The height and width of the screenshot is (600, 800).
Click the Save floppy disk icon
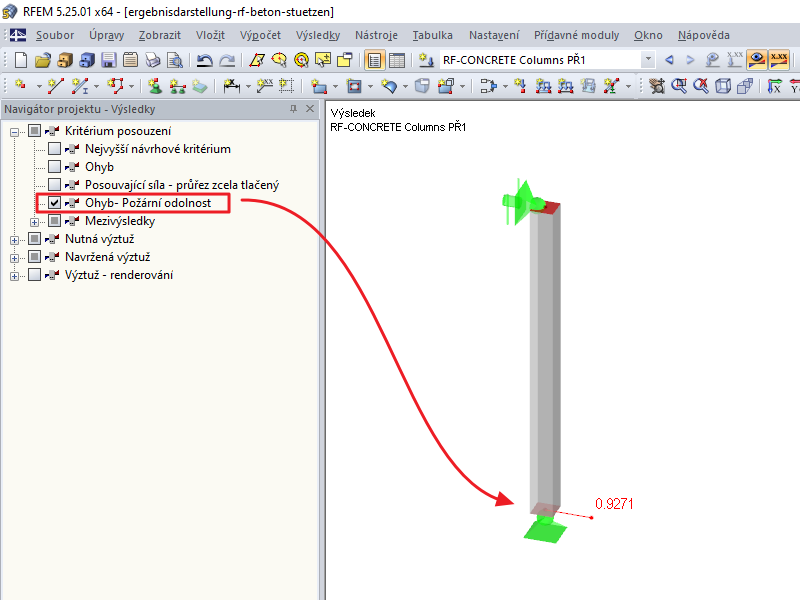click(108, 60)
